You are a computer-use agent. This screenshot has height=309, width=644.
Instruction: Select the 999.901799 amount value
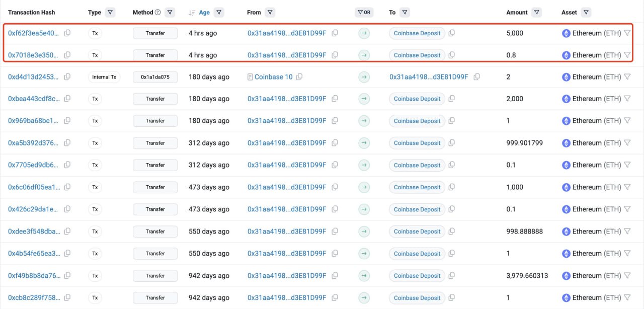[x=525, y=143]
